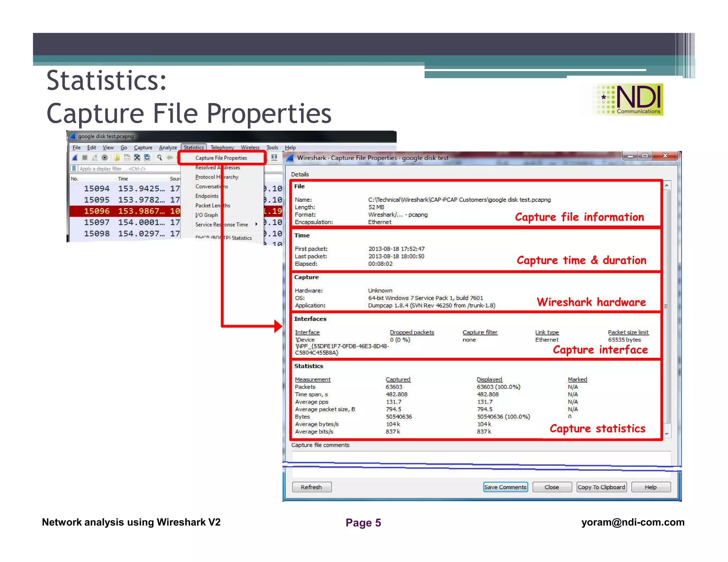
Task: Click the Interface column heading
Action: (x=307, y=332)
